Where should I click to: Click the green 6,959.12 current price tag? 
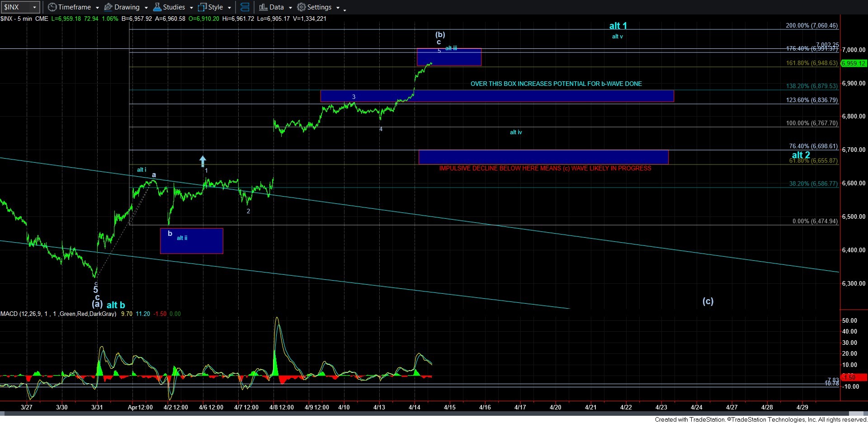pos(854,63)
